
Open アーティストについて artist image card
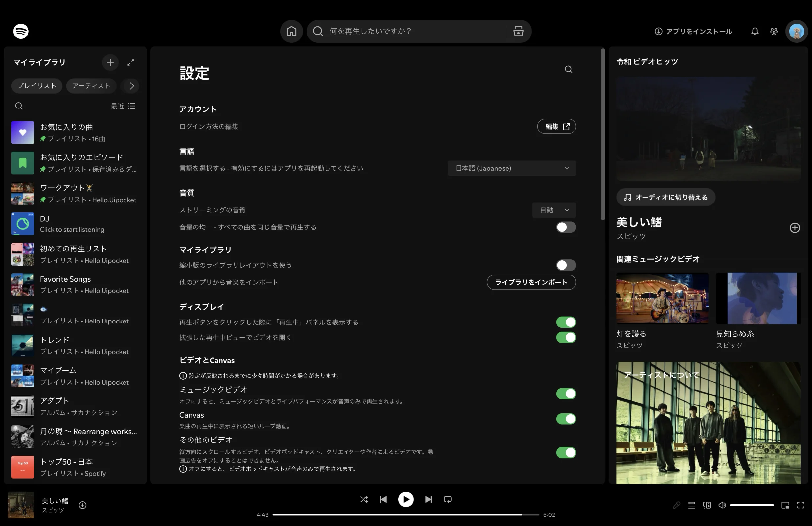[708, 423]
